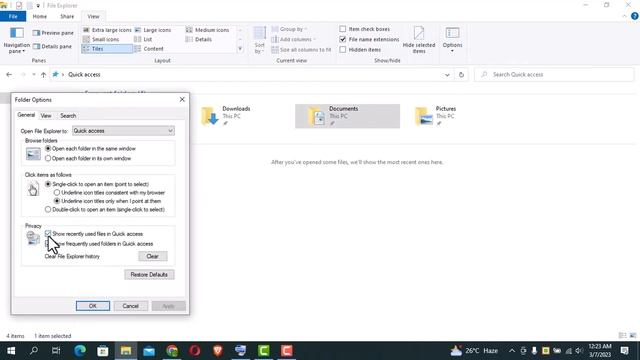Switch to the View tab in Folder Options

(x=46, y=116)
